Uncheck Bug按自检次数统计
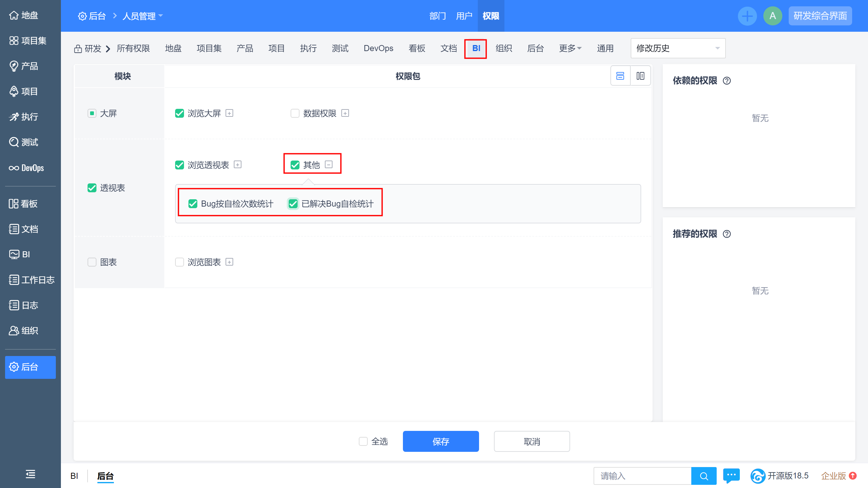This screenshot has width=868, height=488. (x=193, y=204)
